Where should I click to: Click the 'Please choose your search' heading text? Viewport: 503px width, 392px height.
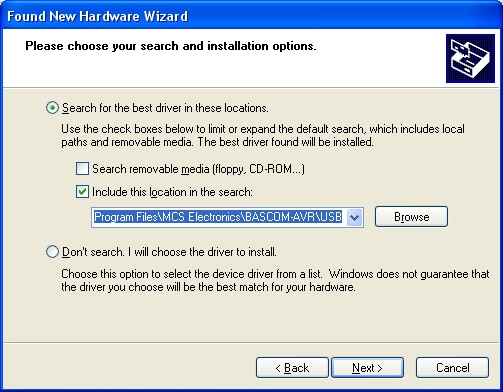coord(171,46)
